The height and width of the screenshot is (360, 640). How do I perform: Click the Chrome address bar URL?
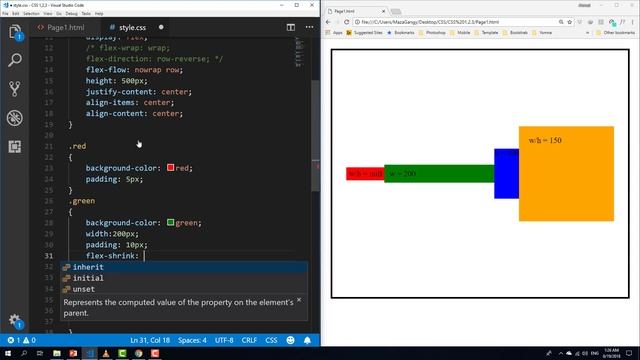point(430,22)
